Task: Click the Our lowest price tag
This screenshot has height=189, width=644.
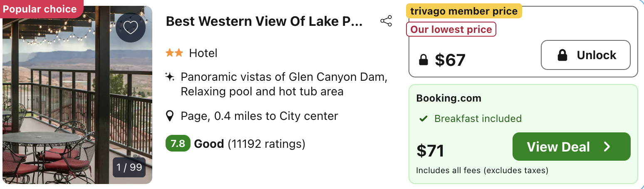Action: pyautogui.click(x=451, y=30)
